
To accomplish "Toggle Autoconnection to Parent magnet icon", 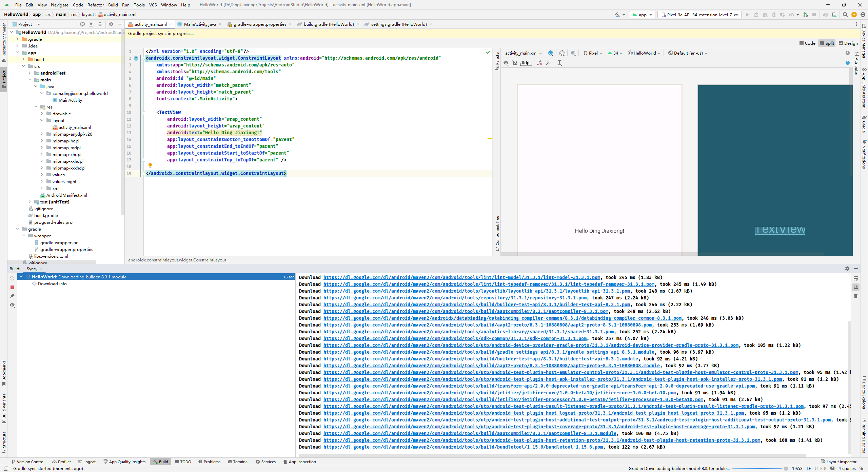I will [515, 63].
